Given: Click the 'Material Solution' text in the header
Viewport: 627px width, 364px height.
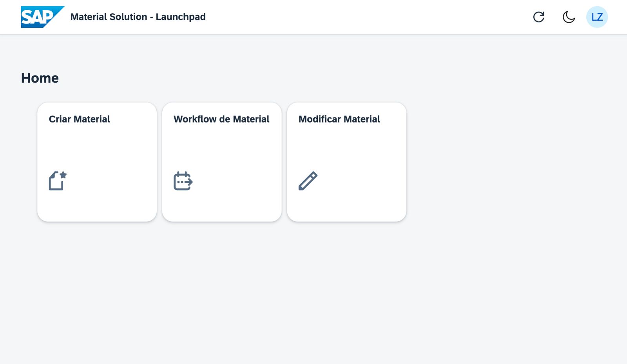Looking at the screenshot, I should tap(109, 17).
